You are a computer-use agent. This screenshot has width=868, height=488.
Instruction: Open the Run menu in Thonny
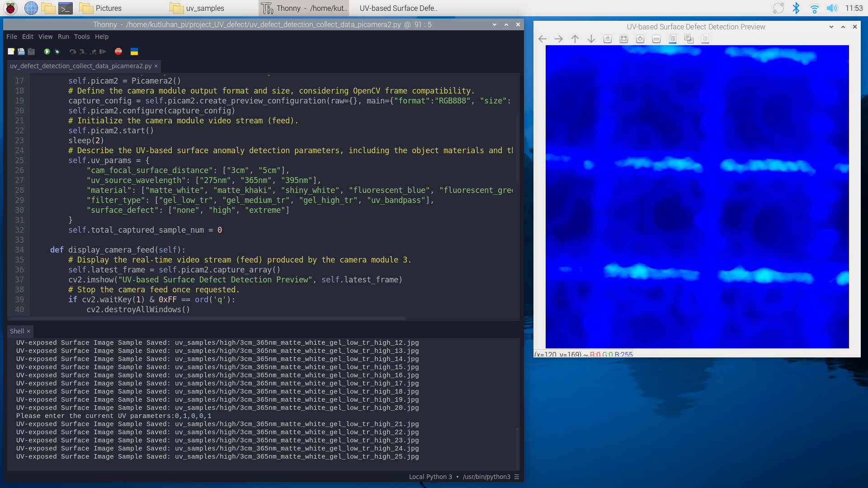[63, 37]
